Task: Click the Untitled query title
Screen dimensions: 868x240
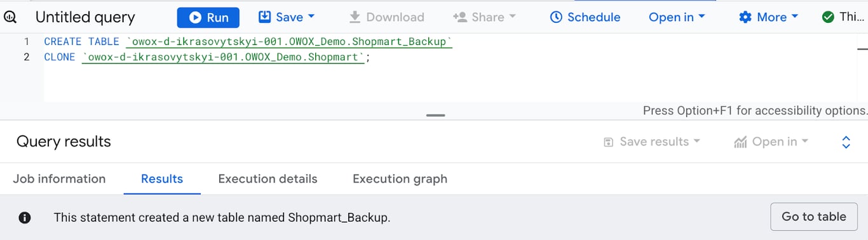Action: [x=85, y=17]
